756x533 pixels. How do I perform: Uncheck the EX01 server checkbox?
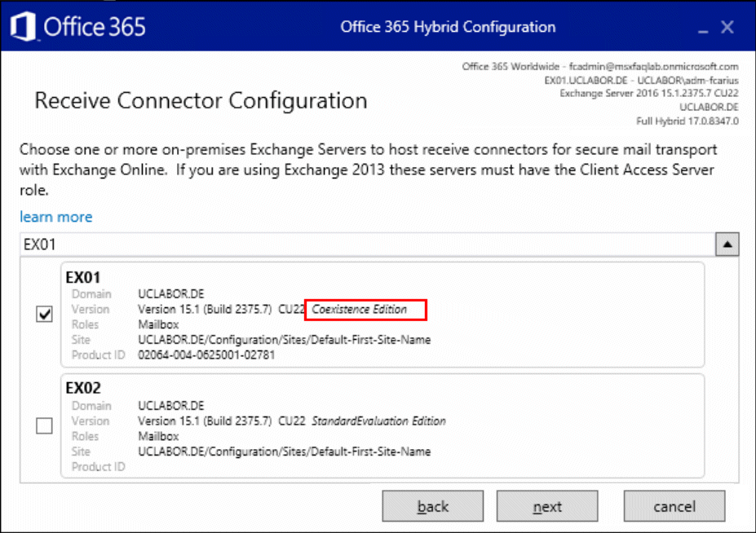pos(44,314)
